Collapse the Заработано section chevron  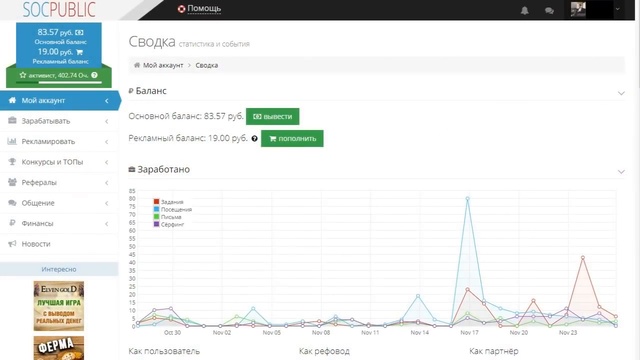click(621, 172)
